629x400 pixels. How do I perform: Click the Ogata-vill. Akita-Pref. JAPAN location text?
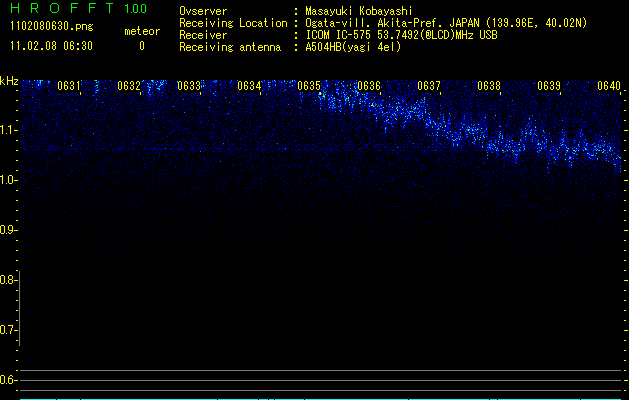(x=446, y=23)
